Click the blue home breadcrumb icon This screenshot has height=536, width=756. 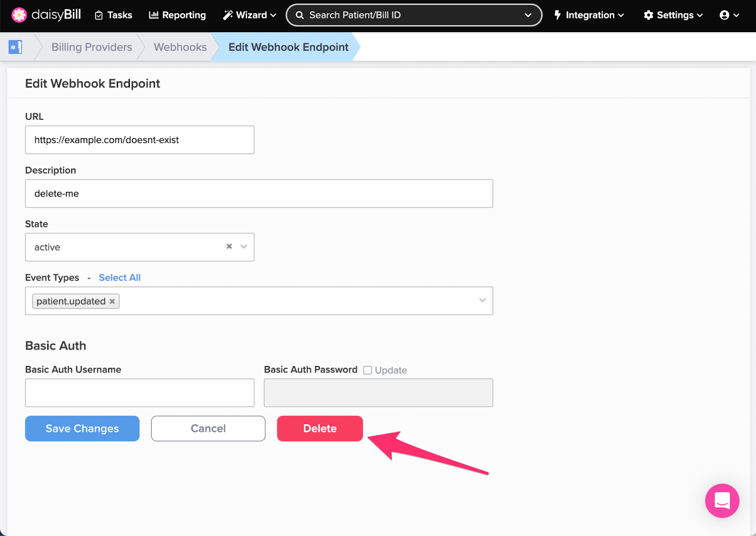pos(16,47)
